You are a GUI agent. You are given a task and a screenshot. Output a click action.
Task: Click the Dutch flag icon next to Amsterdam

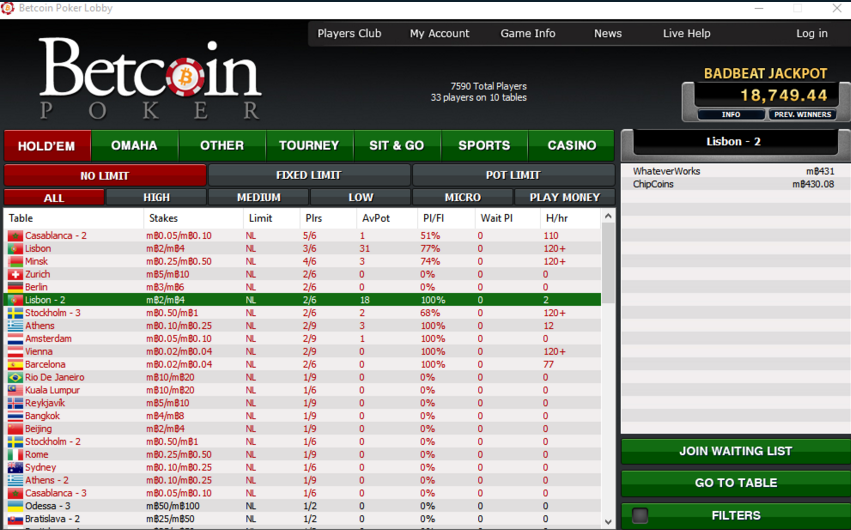coord(15,339)
